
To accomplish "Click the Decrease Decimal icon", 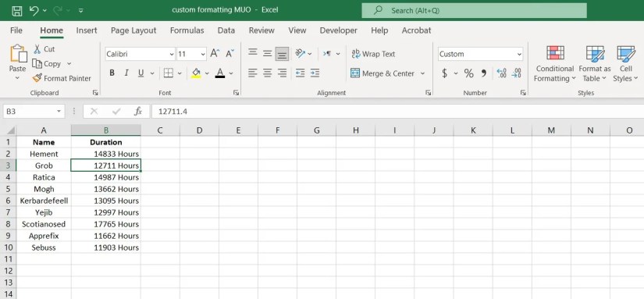I will (x=516, y=73).
